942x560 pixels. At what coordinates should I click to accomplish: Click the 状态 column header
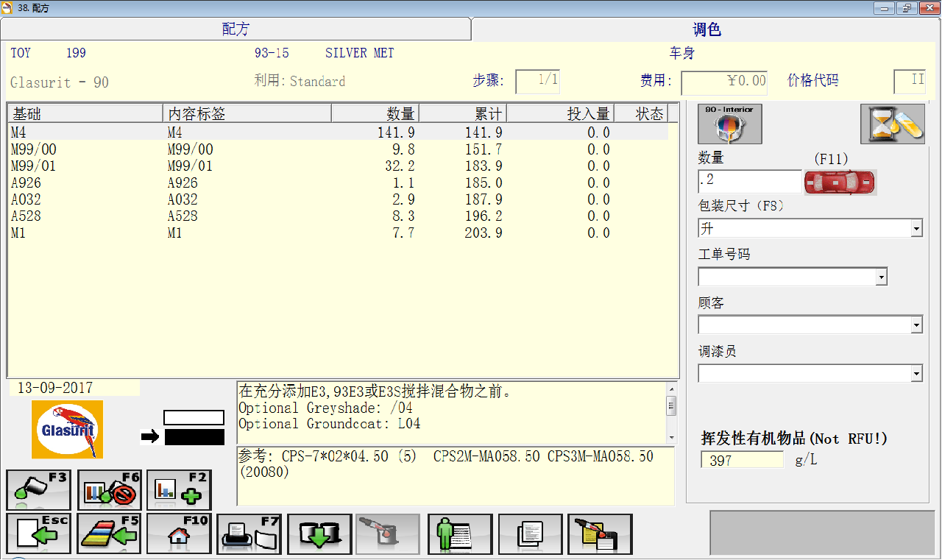(642, 113)
